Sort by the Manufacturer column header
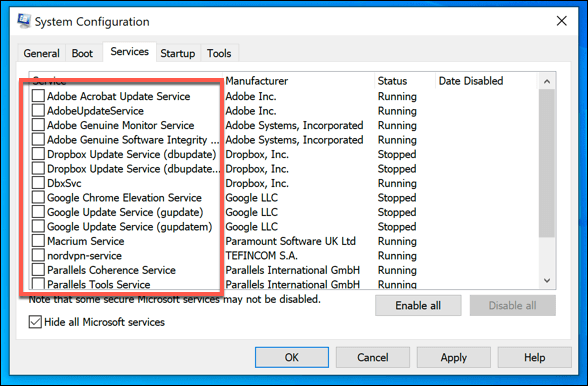This screenshot has height=386, width=588. click(298, 81)
